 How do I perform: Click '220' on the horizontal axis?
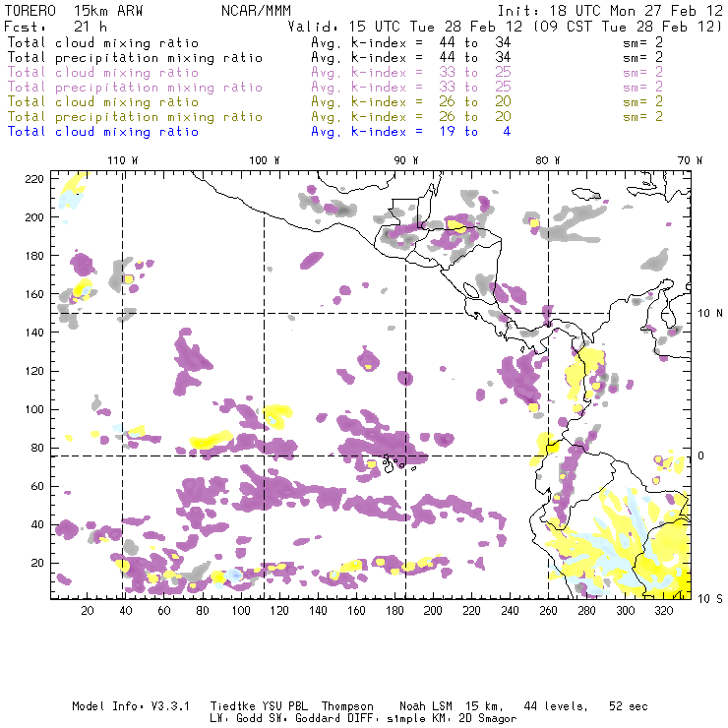point(471,611)
